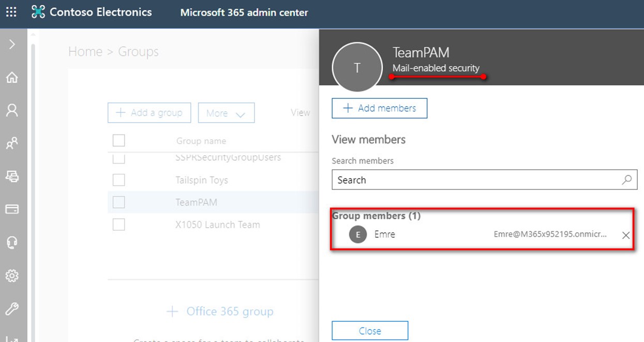Click Emre's avatar icon
Image resolution: width=644 pixels, height=342 pixels.
click(358, 234)
